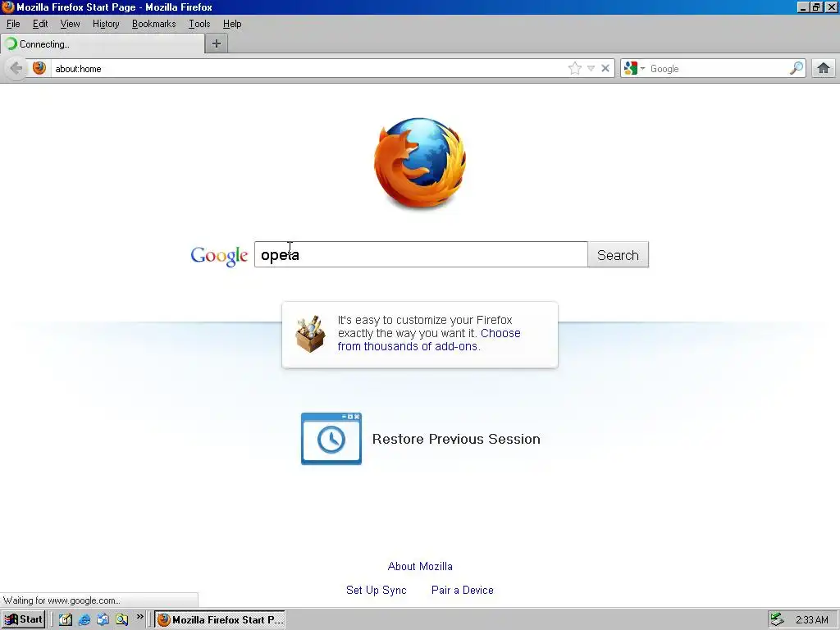
Task: Click the 2:33 AM system clock
Action: tap(811, 620)
